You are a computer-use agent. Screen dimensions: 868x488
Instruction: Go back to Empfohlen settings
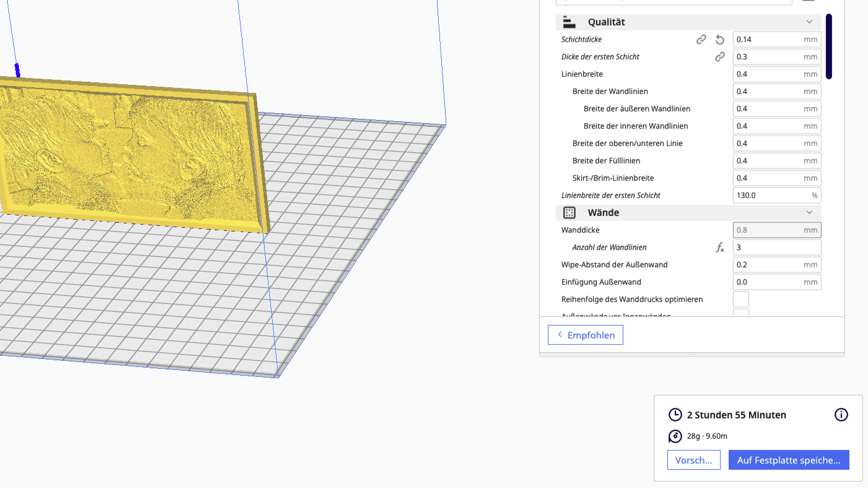(585, 335)
